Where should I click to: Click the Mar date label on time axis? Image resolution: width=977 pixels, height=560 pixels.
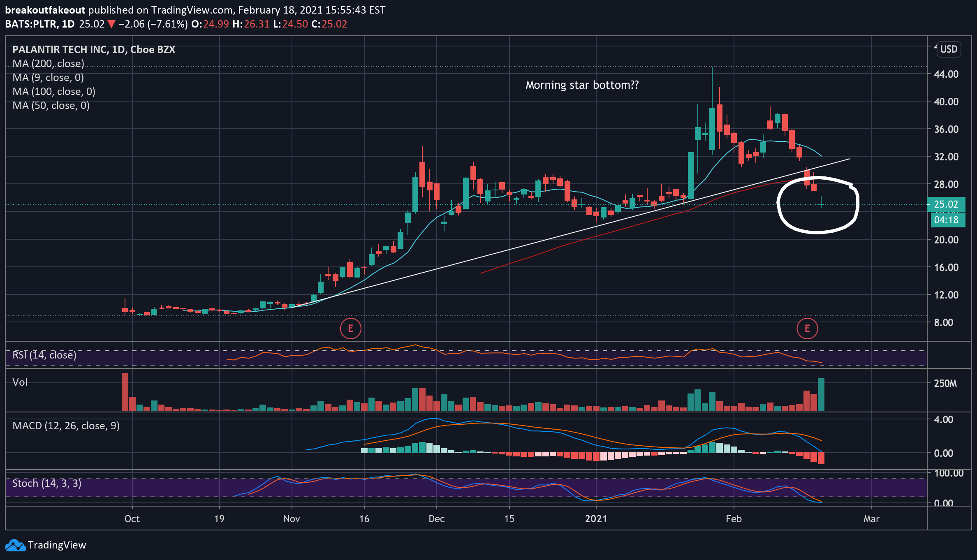(871, 519)
